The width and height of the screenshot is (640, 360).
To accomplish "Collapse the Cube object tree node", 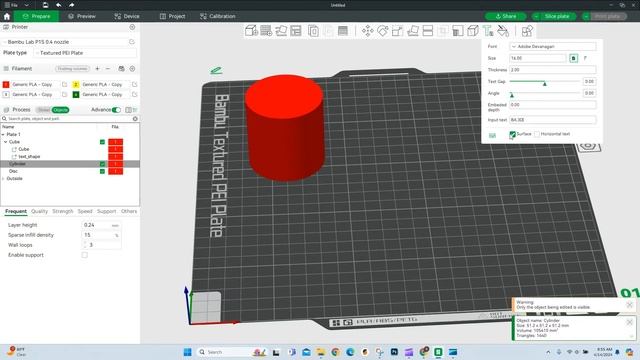I will [x=6, y=142].
